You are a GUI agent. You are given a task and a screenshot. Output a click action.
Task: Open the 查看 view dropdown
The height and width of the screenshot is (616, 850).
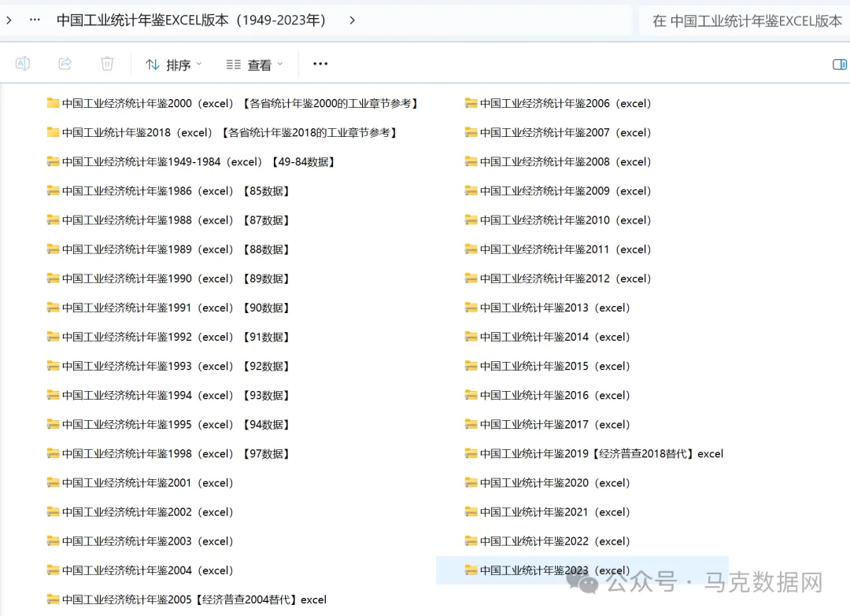click(255, 65)
